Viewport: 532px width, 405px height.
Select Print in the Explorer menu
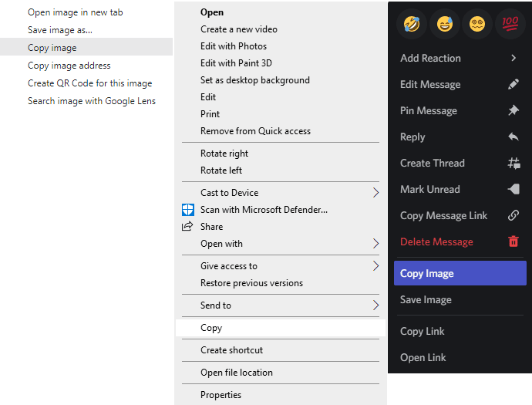click(x=210, y=114)
